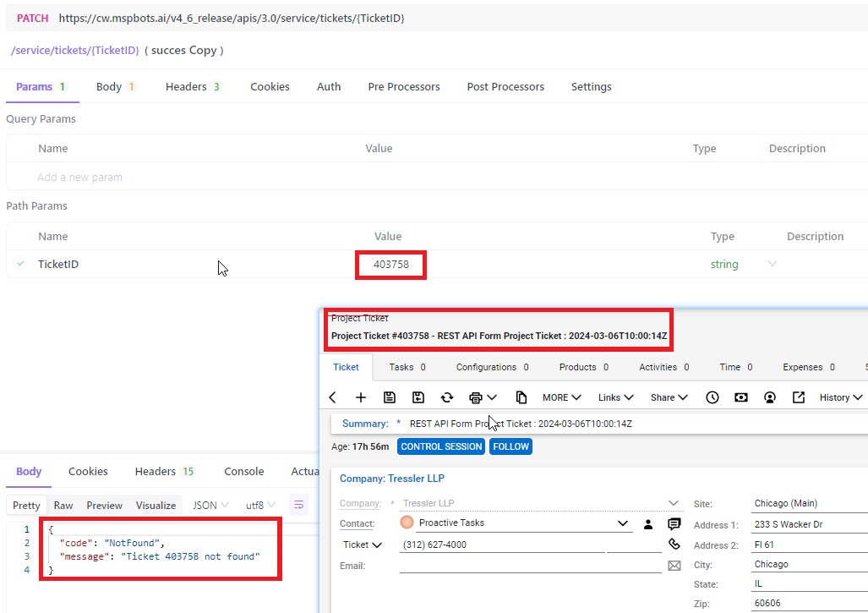Click the phone icon next to the phone number
The height and width of the screenshot is (613, 868).
[x=674, y=545]
